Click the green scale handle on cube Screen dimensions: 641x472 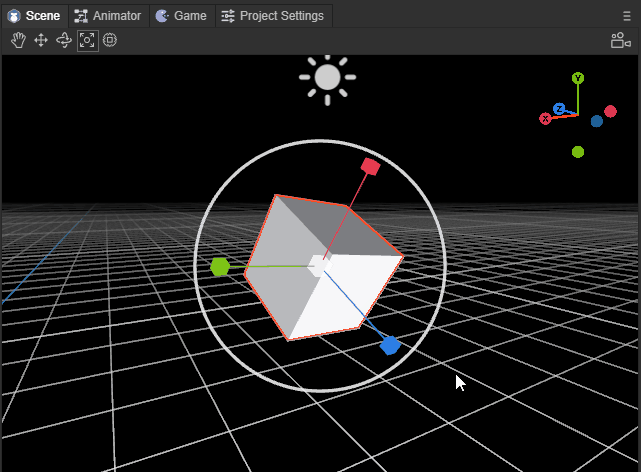click(x=220, y=267)
